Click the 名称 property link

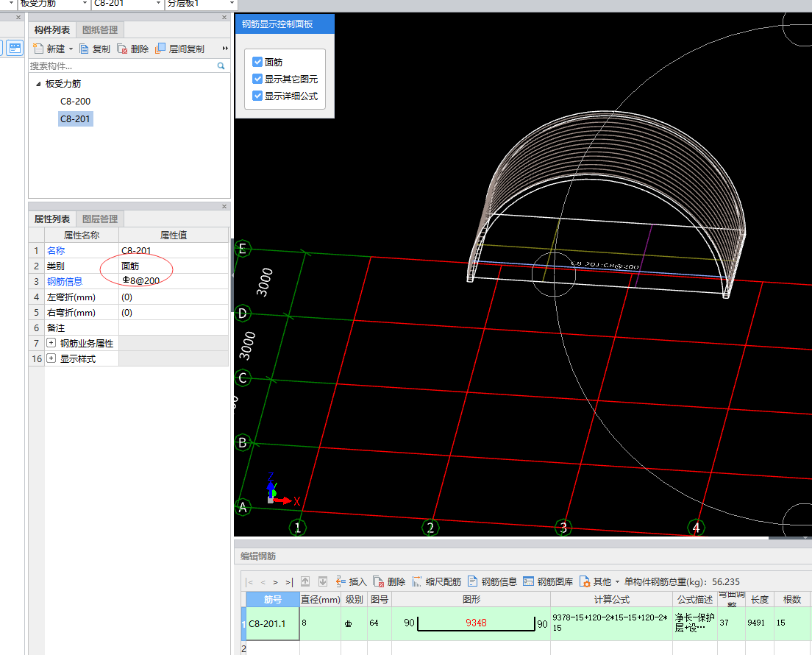[56, 250]
